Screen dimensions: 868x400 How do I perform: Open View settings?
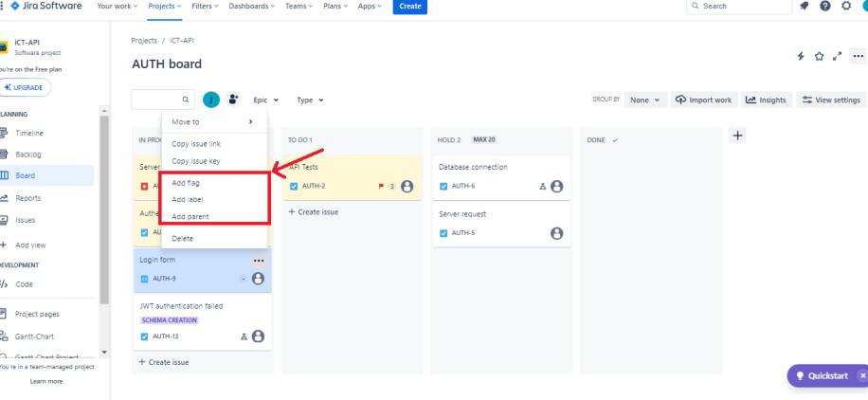click(831, 100)
